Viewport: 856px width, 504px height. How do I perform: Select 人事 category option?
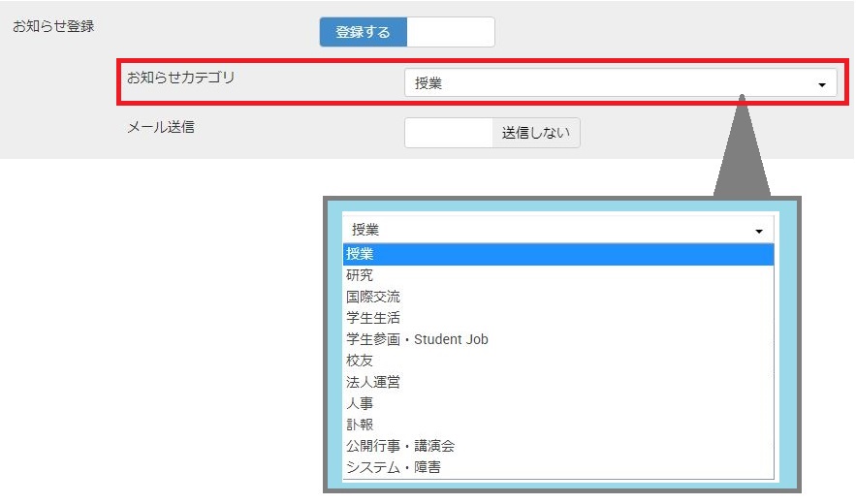point(558,403)
